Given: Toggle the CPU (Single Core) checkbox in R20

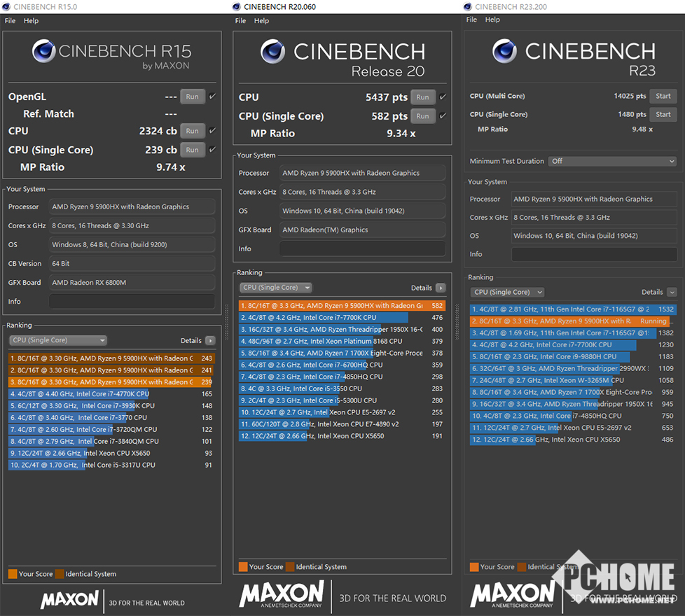Looking at the screenshot, I should (x=443, y=115).
